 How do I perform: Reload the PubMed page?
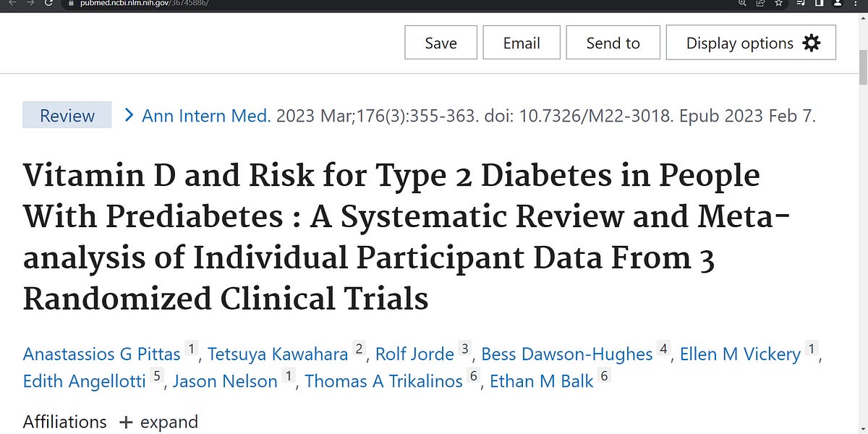pyautogui.click(x=48, y=4)
